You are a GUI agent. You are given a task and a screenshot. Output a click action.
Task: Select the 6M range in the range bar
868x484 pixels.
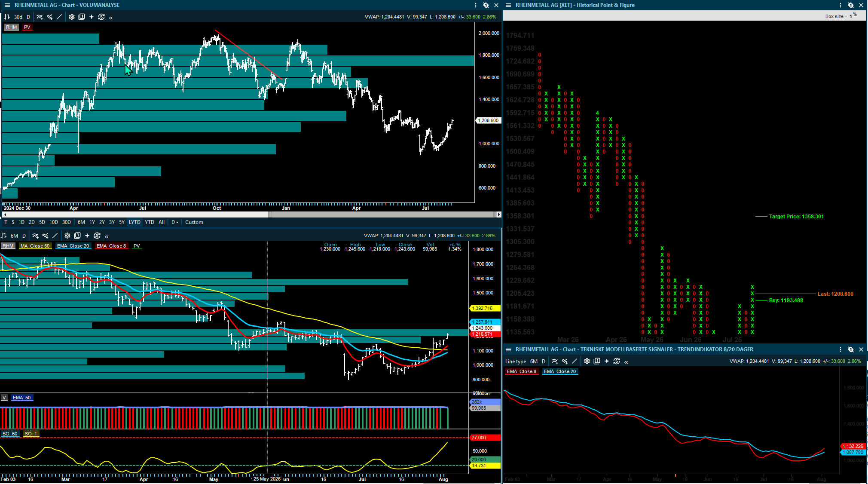point(81,222)
